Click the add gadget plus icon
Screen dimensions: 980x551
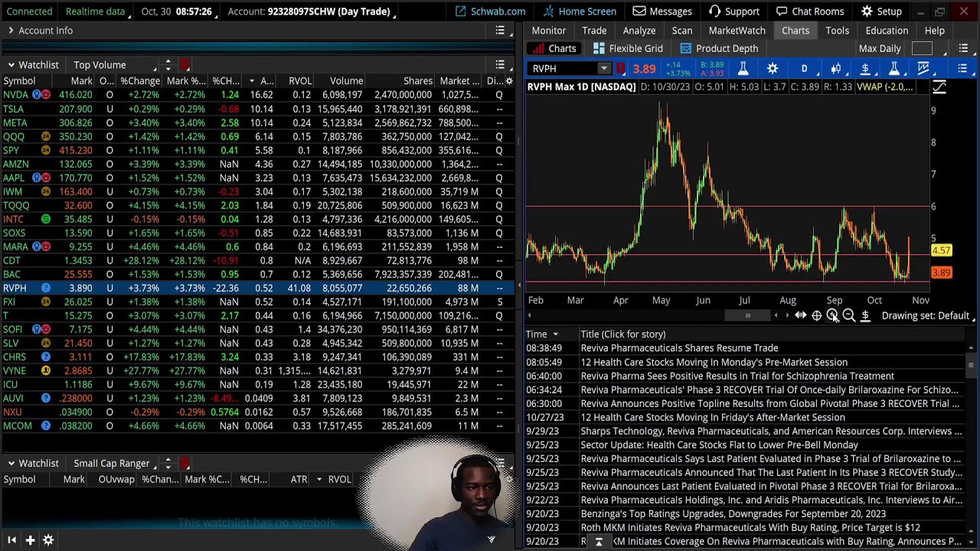(x=30, y=540)
